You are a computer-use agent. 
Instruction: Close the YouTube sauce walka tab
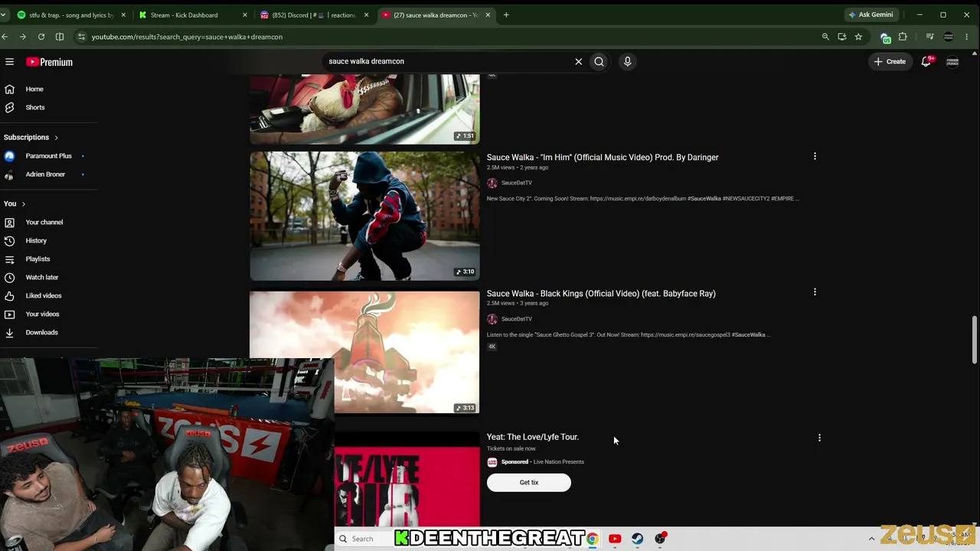pyautogui.click(x=488, y=15)
